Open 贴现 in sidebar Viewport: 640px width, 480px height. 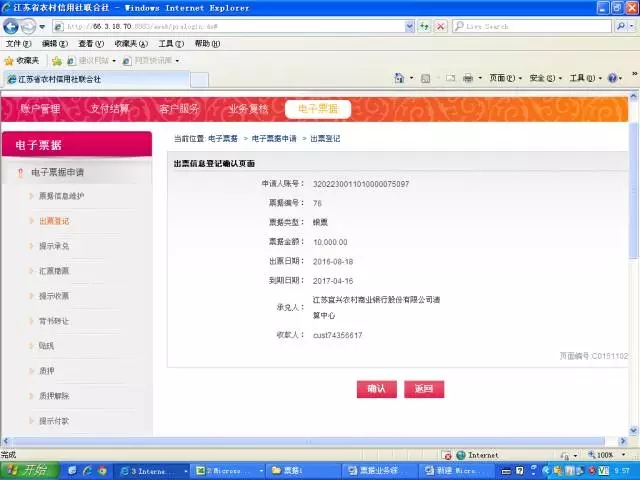(x=47, y=346)
